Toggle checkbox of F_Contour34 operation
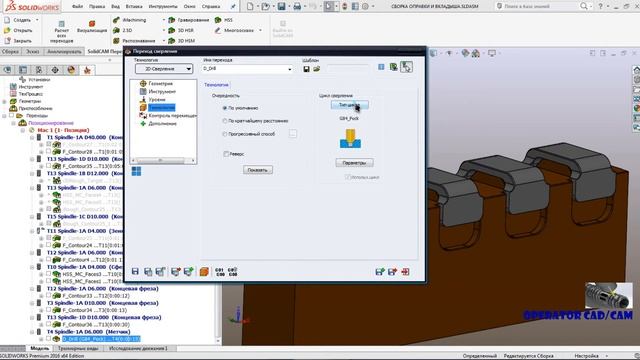640x360 pixels. pos(49,310)
